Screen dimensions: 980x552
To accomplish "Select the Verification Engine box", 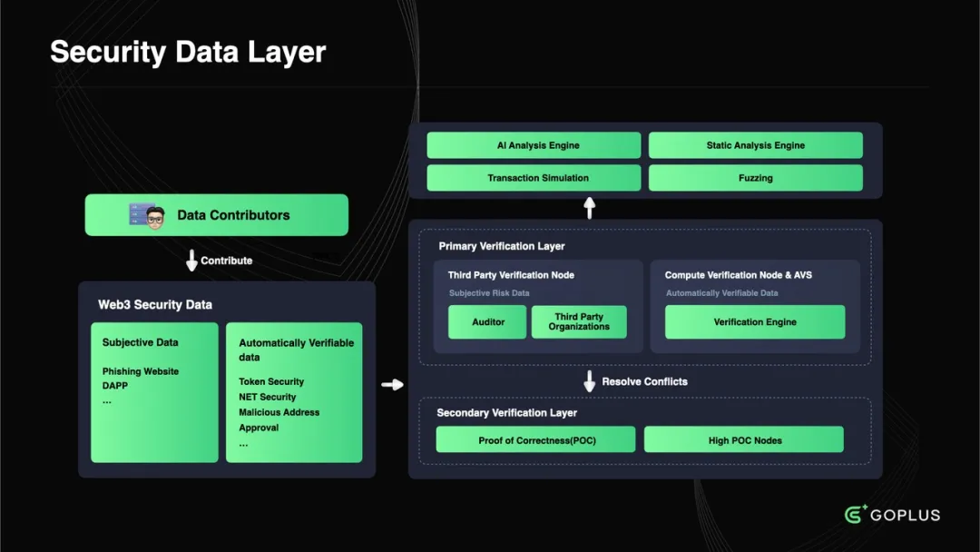I will [x=755, y=322].
